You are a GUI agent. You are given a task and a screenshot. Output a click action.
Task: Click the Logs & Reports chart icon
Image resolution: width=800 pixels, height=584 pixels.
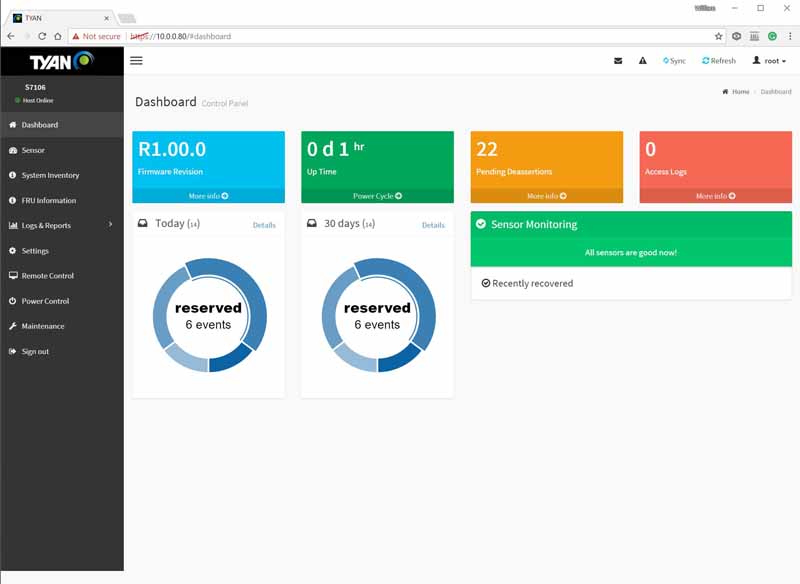click(13, 225)
